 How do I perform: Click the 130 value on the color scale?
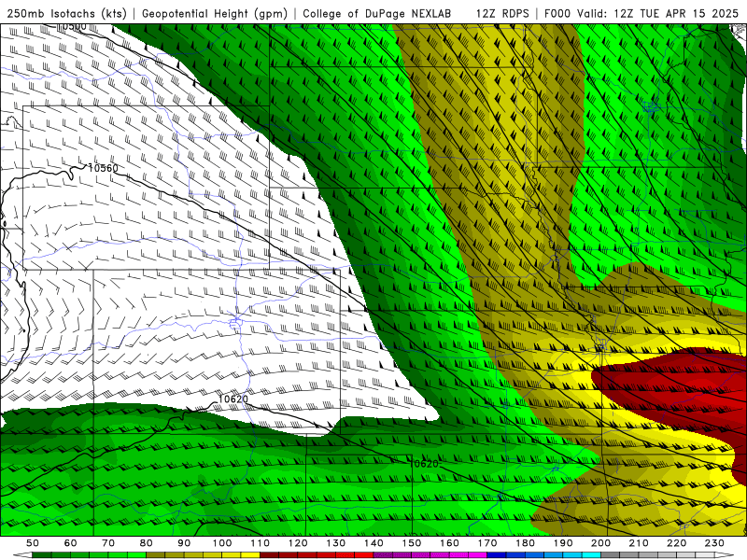[336, 543]
